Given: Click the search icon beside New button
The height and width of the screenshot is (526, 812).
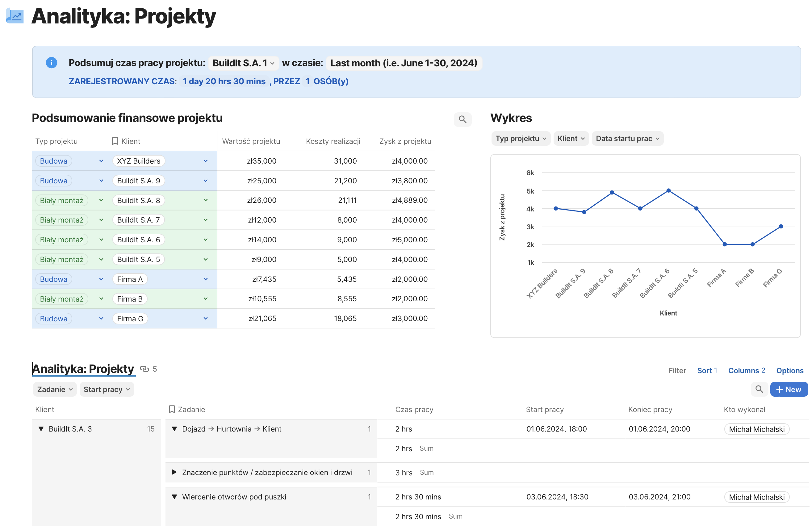Looking at the screenshot, I should (x=759, y=389).
